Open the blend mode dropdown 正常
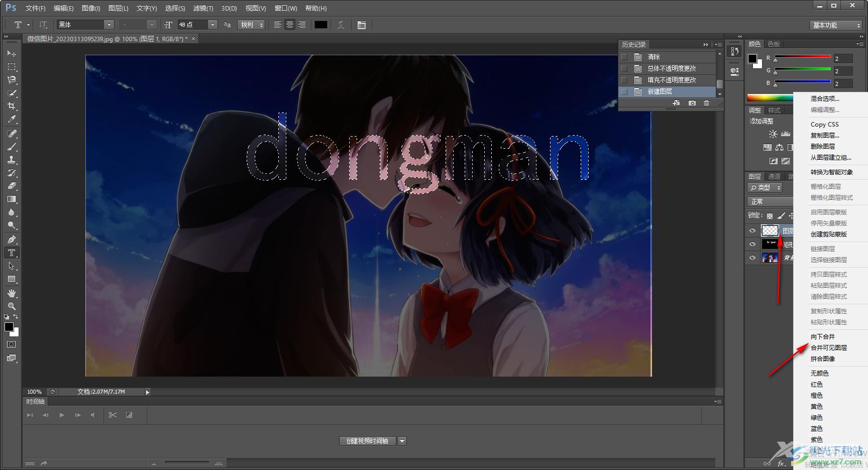 tap(771, 201)
